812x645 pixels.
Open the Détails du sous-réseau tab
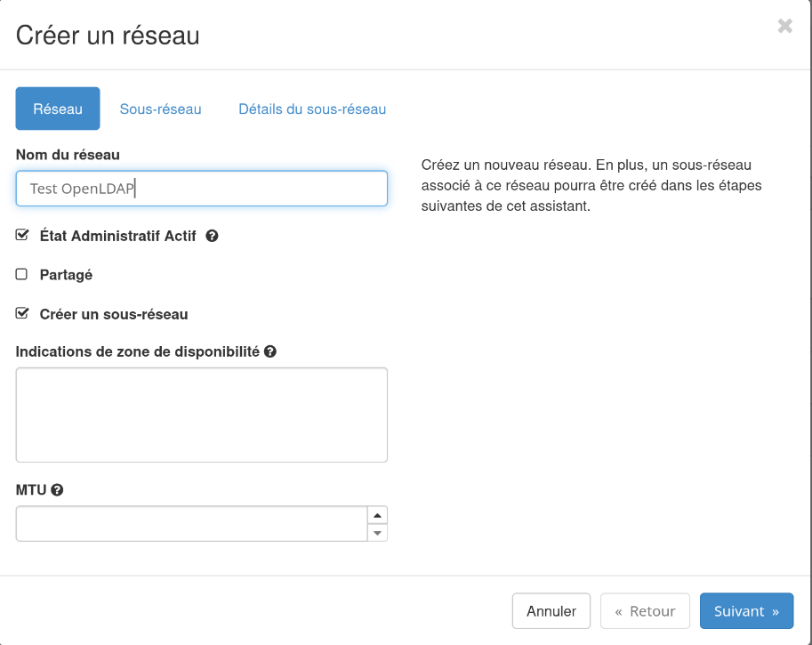(311, 109)
